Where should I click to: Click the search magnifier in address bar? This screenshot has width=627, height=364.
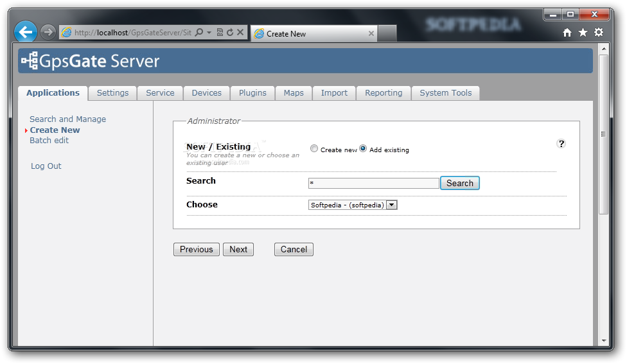[x=199, y=32]
